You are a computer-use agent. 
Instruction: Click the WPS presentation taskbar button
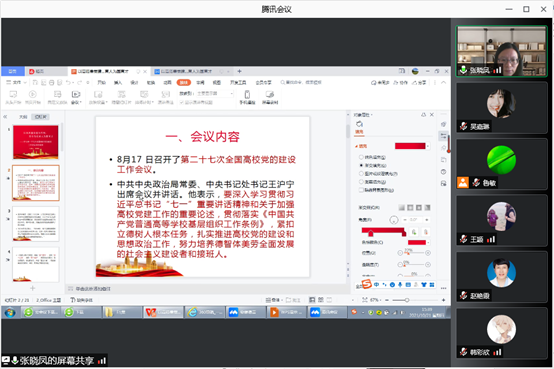163,312
